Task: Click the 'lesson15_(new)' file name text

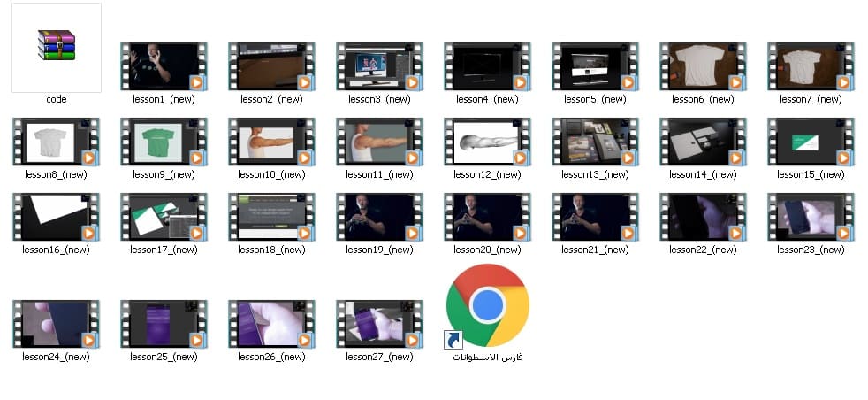Action: [811, 174]
